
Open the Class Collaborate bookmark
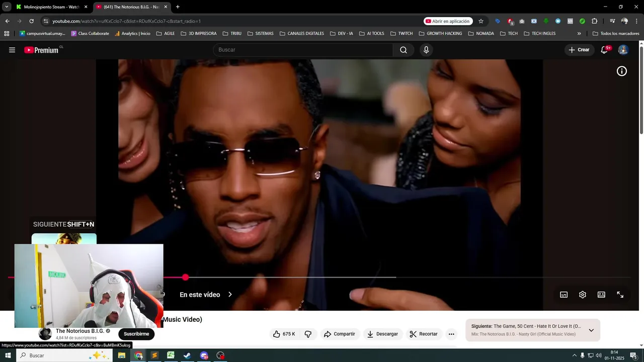click(90, 34)
